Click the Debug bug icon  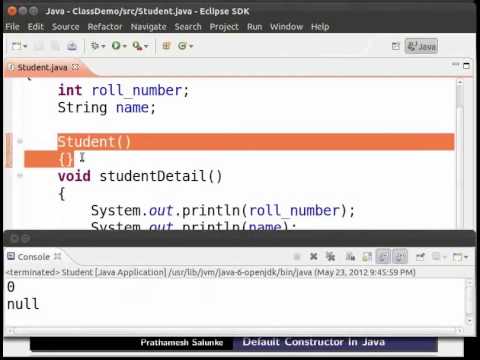95,45
